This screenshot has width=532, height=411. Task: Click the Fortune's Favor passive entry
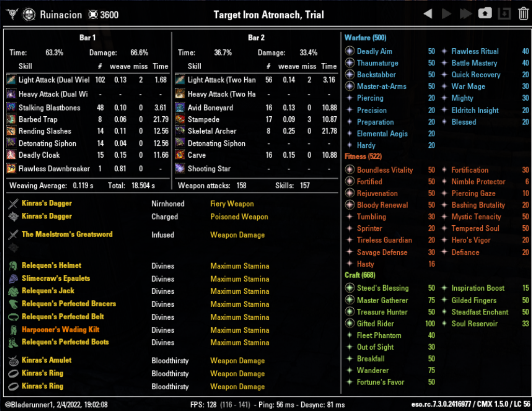[390, 382]
